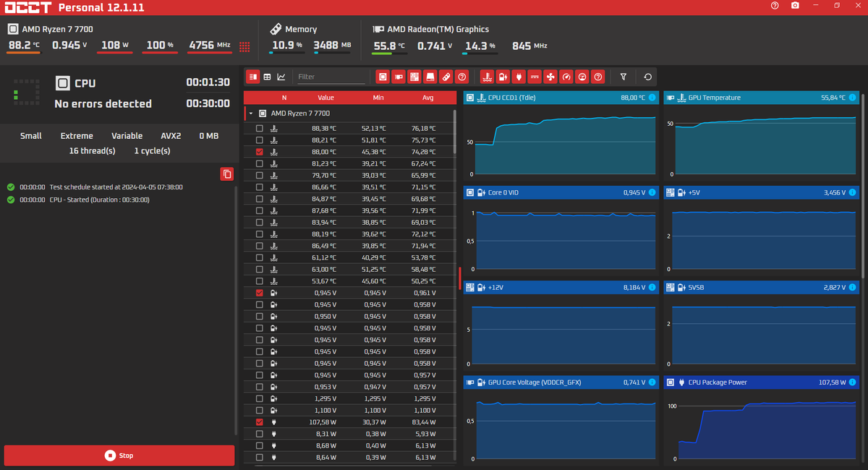Reset sensor min and avg values
This screenshot has height=470, width=868.
647,77
